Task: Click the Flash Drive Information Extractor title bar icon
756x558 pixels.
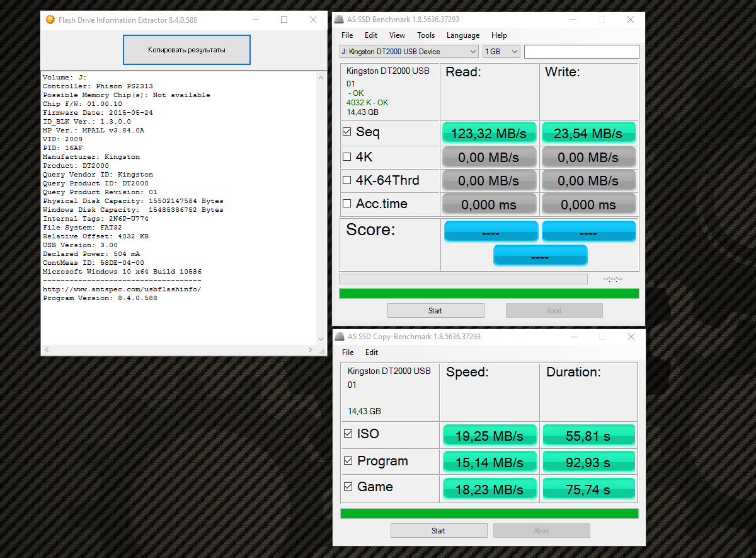Action: [x=50, y=20]
